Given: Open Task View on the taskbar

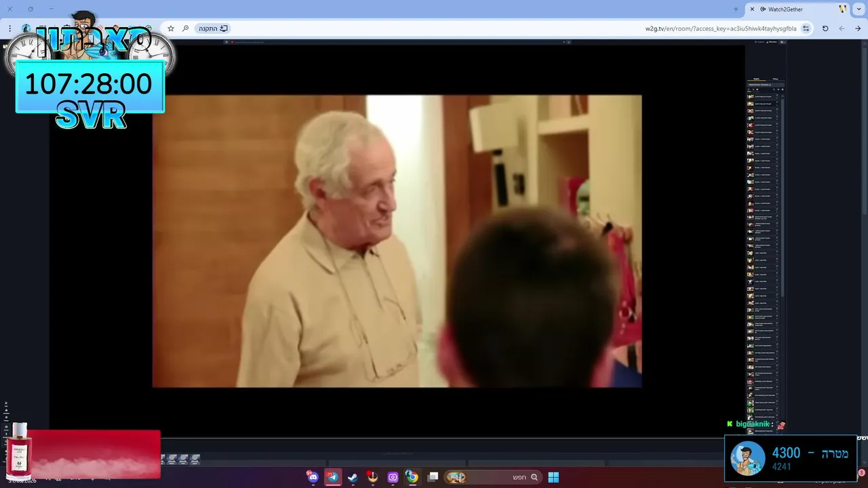Looking at the screenshot, I should (x=433, y=477).
